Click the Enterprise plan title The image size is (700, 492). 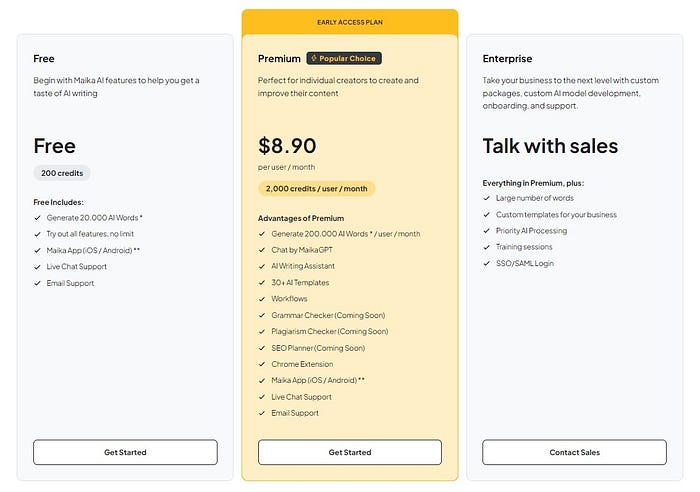(x=507, y=59)
